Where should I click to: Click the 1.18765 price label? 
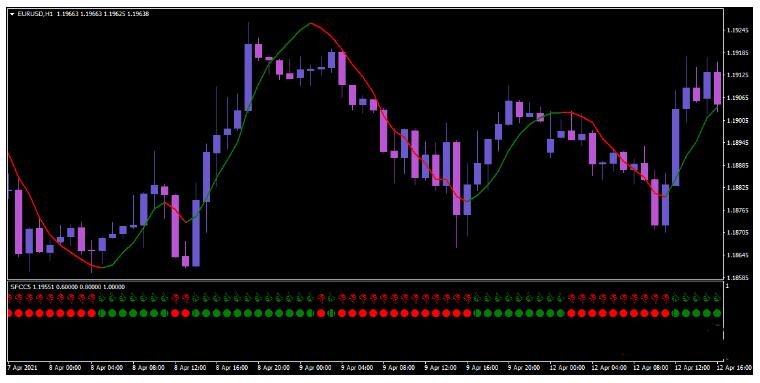(738, 210)
